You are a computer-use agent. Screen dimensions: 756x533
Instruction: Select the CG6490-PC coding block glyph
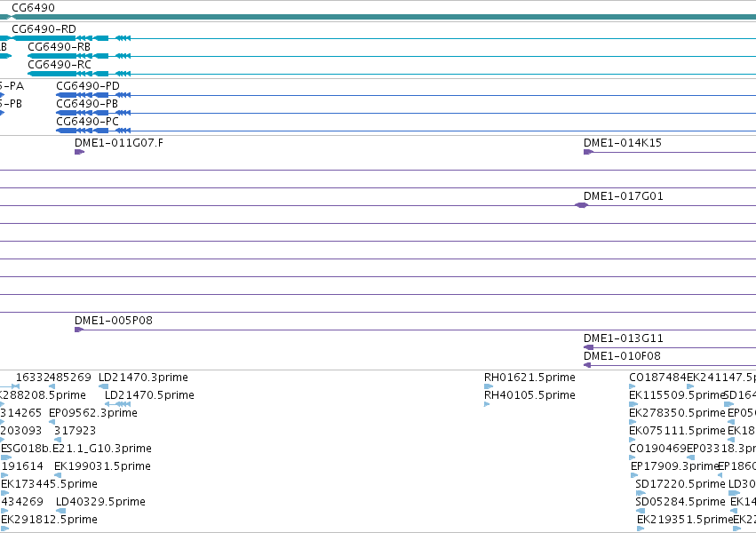67,131
